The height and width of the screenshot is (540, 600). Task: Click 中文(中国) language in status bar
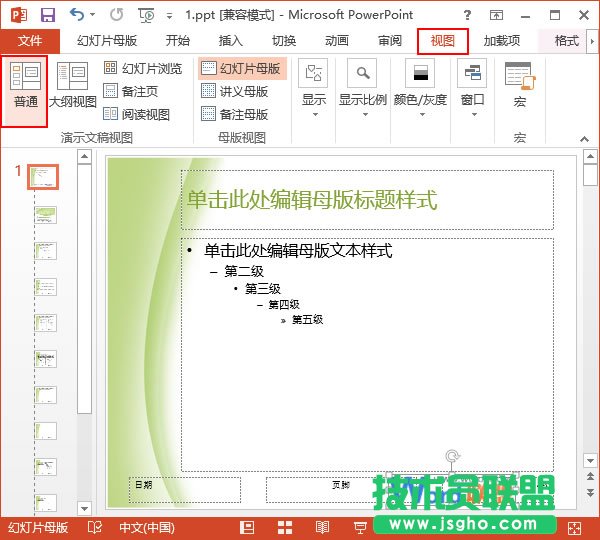coord(147,528)
